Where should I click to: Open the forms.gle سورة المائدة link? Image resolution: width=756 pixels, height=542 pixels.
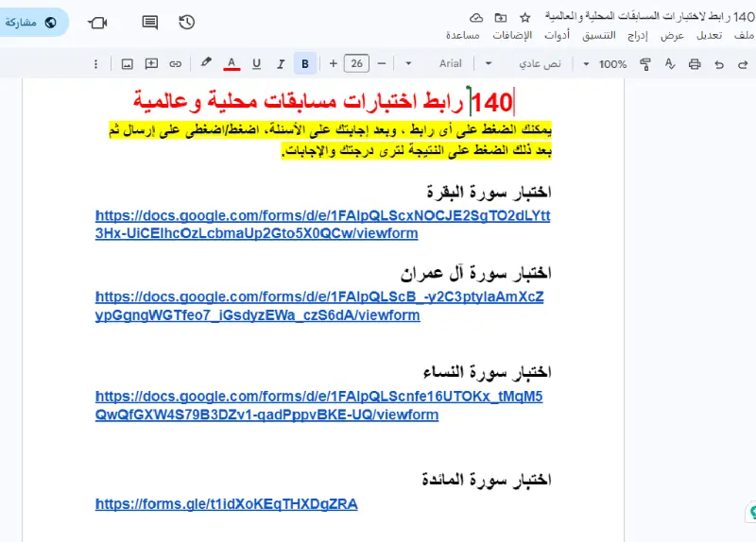point(226,504)
